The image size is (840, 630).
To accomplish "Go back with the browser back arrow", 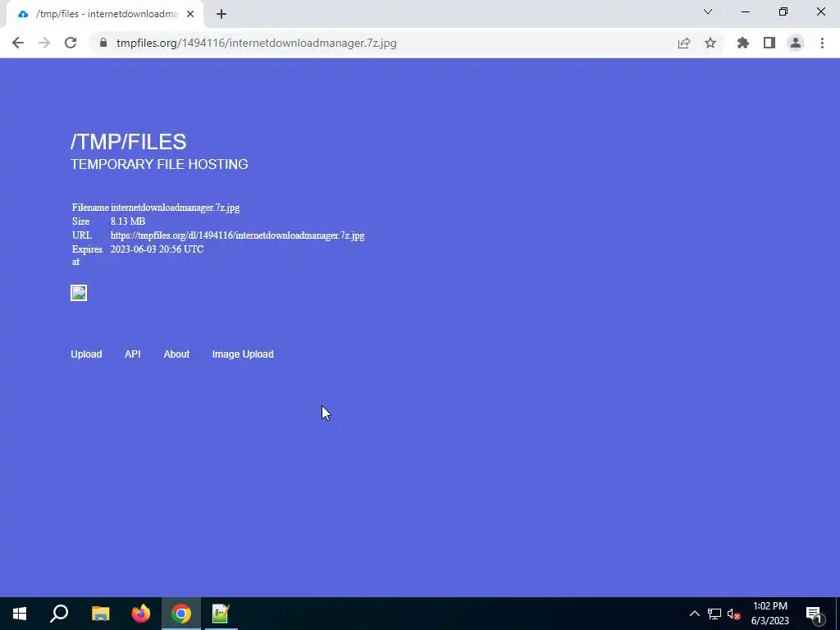I will [18, 43].
